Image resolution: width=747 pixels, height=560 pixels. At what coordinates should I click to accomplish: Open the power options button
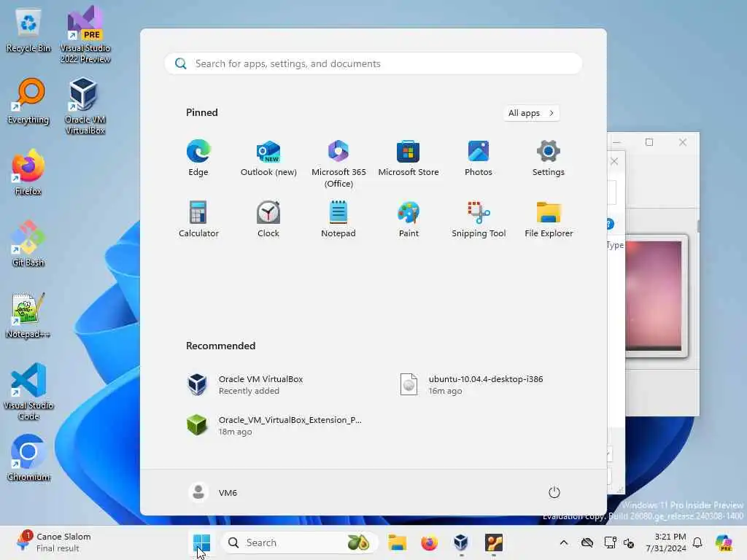[x=554, y=492]
